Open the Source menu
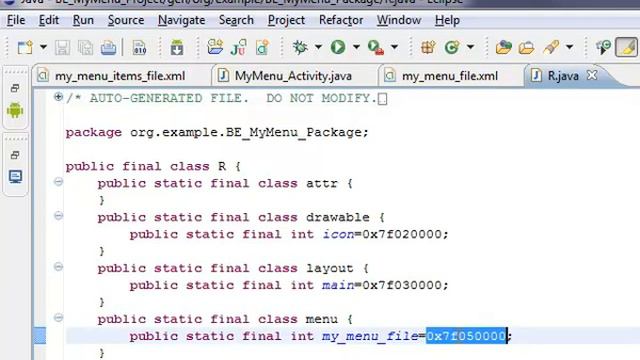 tap(126, 20)
